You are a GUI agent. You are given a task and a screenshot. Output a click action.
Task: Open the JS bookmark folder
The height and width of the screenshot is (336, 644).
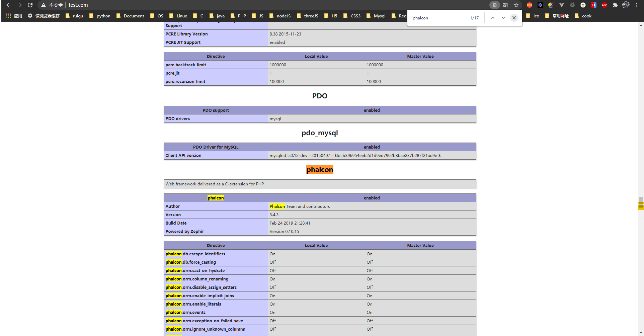pyautogui.click(x=258, y=16)
